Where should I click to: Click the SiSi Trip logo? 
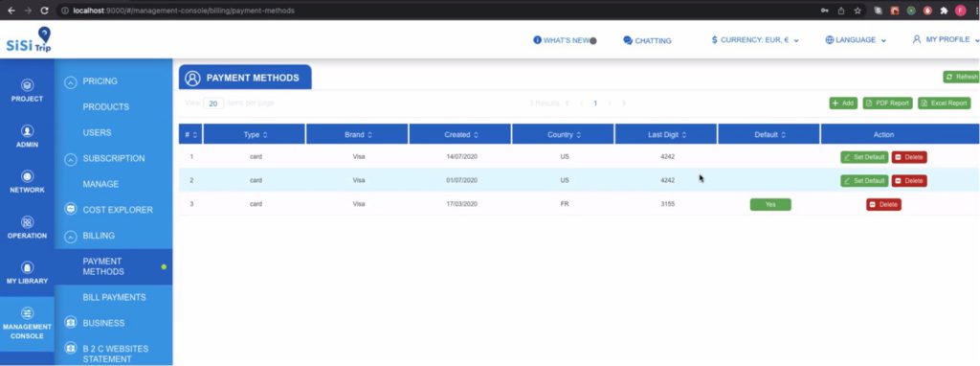coord(29,40)
